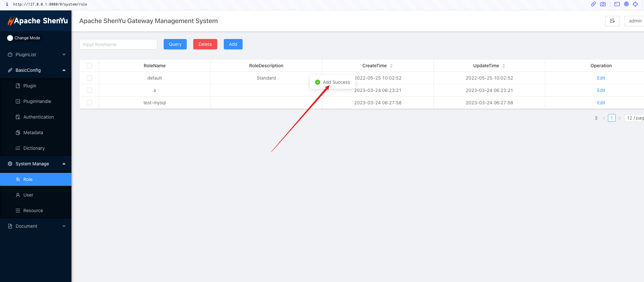
Task: Click the RoleDescription column header
Action: 266,66
